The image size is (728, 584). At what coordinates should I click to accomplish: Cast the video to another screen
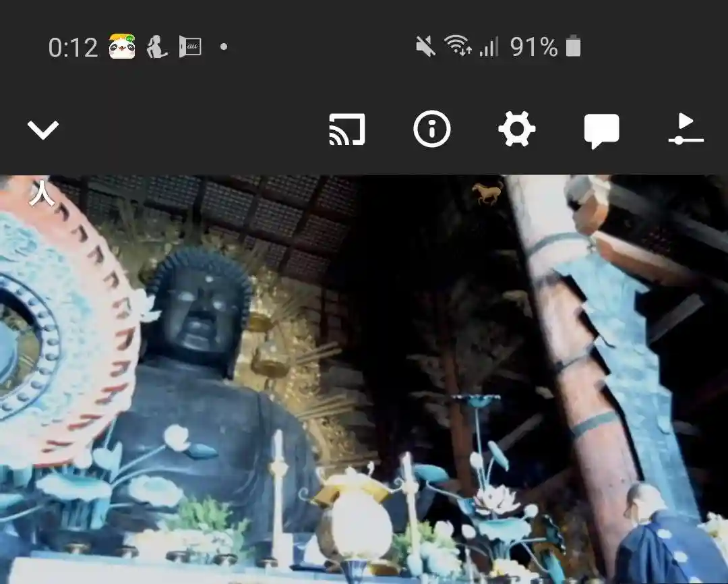(347, 129)
